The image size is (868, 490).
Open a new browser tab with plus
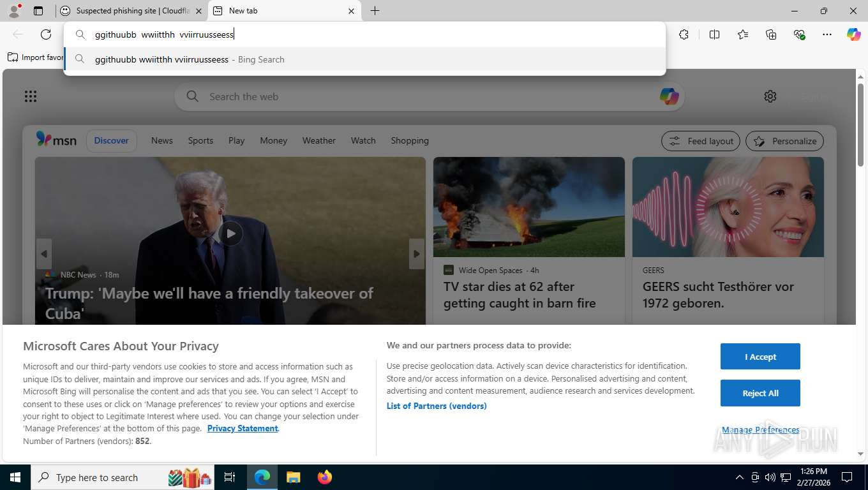tap(375, 11)
